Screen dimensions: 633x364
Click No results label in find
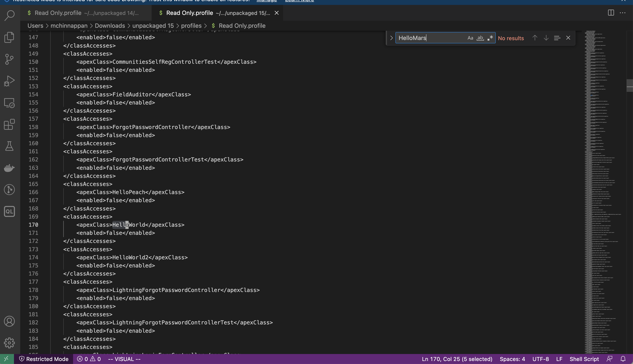coord(511,38)
